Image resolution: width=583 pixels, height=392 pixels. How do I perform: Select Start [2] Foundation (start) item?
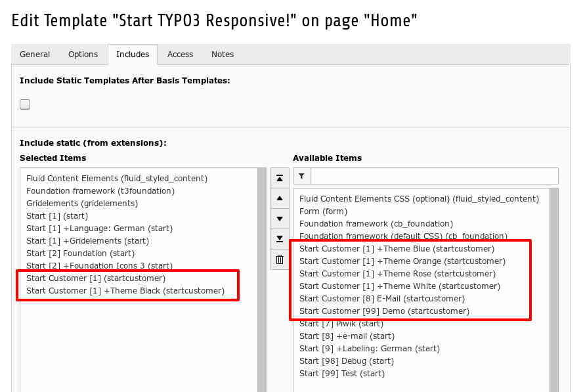tap(80, 253)
